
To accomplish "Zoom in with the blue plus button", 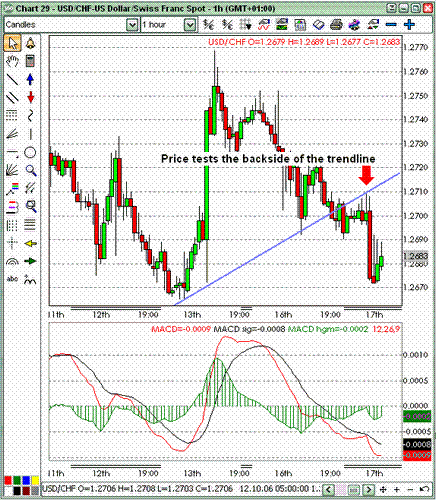I will (409, 25).
